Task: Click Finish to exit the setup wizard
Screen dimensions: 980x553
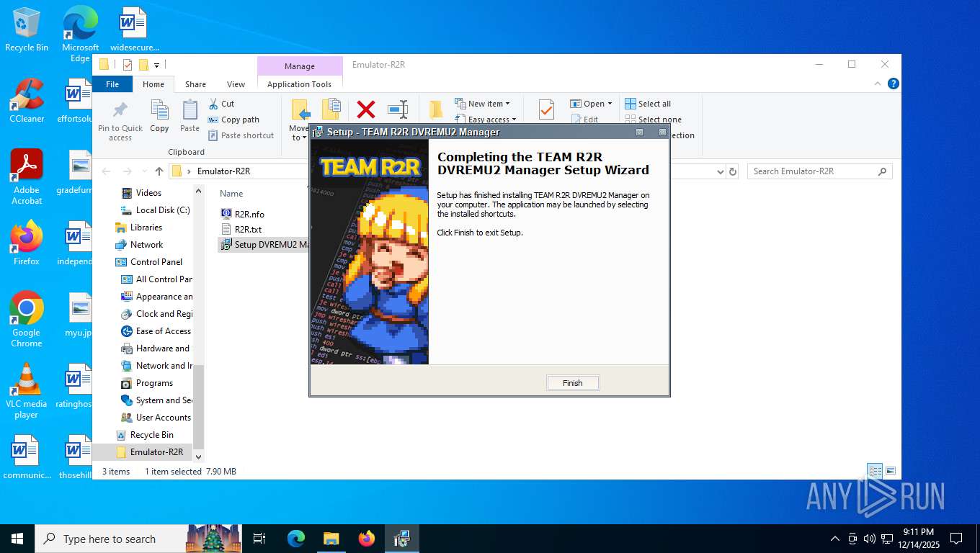Action: click(572, 383)
